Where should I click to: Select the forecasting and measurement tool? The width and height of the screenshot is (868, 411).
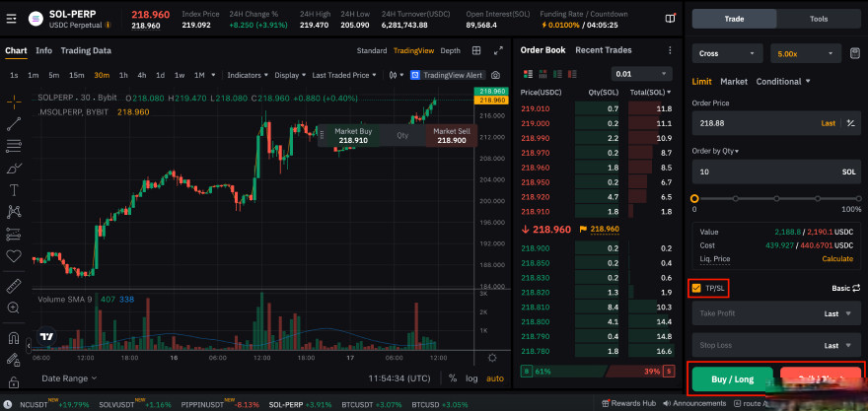(x=14, y=234)
